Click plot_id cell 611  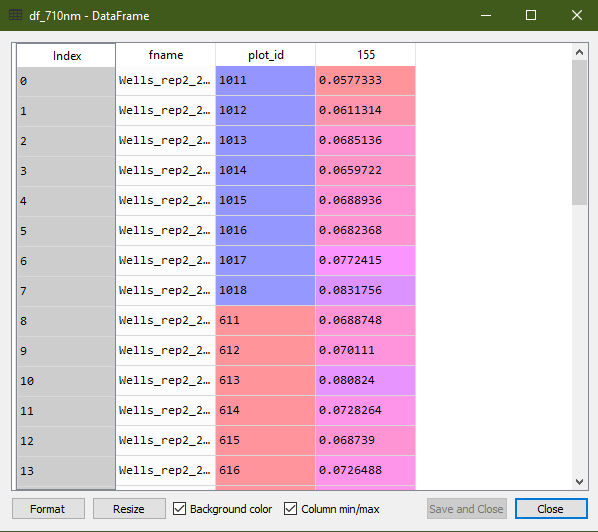(265, 320)
